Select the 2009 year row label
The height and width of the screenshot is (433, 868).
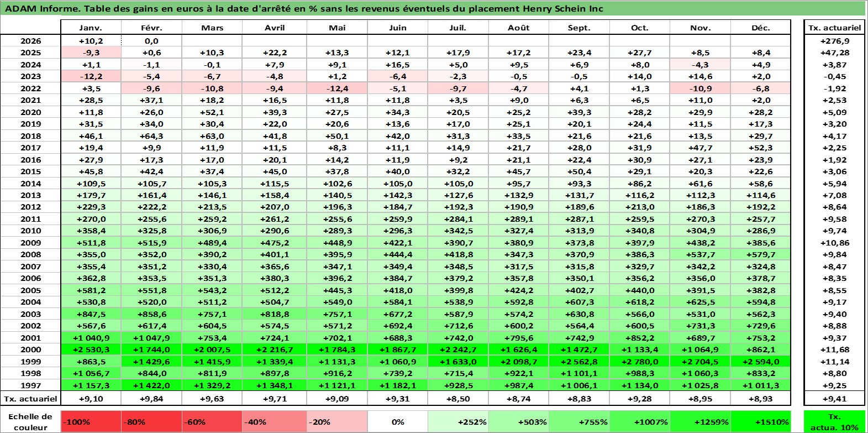(x=30, y=243)
